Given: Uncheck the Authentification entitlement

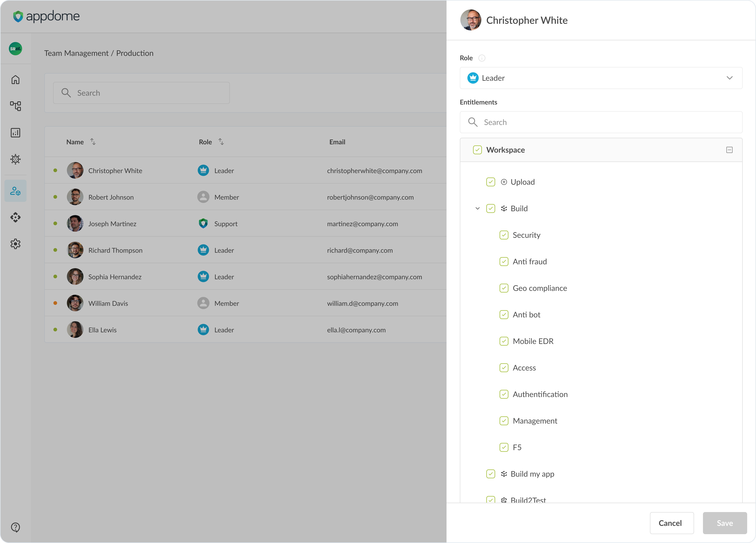Looking at the screenshot, I should [504, 394].
